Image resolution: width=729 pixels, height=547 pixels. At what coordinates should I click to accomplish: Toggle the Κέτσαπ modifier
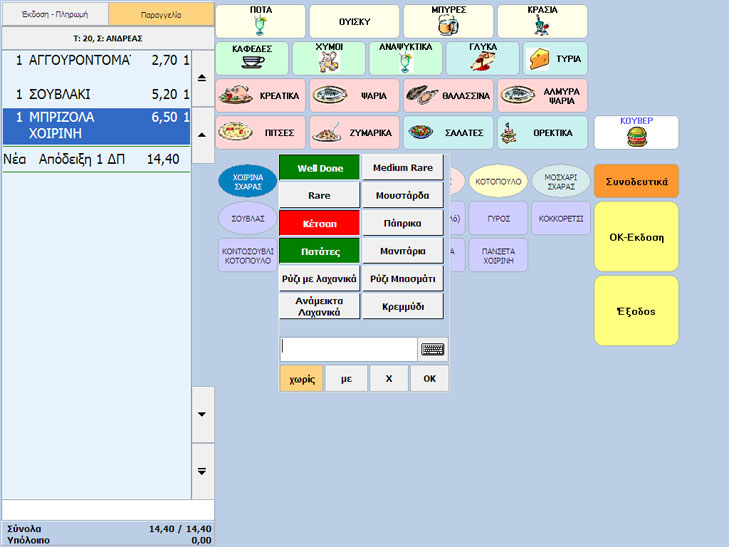point(318,223)
